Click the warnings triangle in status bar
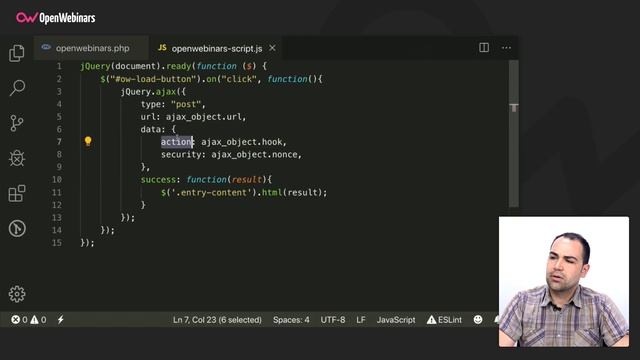This screenshot has height=360, width=640. [34, 320]
